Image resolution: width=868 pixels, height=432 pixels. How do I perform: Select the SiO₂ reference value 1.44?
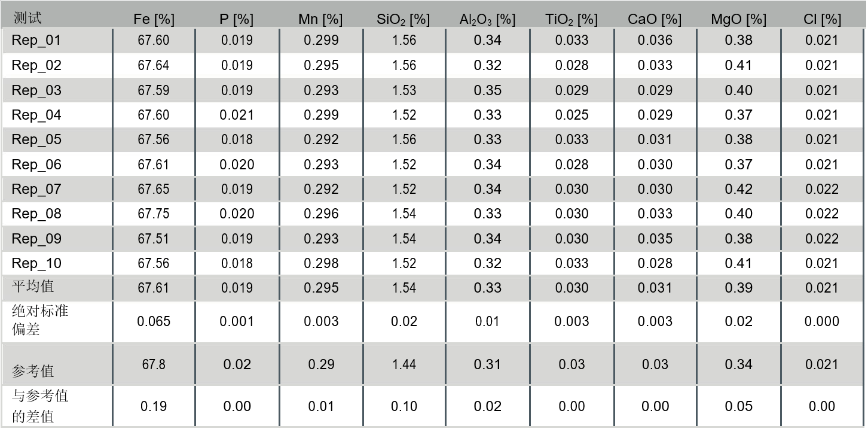pos(404,364)
